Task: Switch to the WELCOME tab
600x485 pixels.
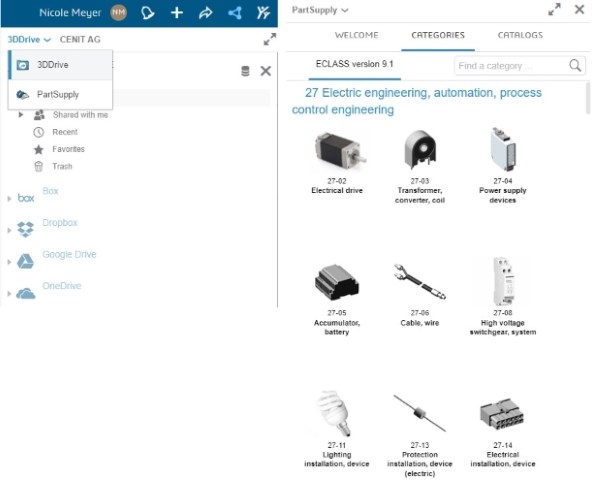Action: 356,35
